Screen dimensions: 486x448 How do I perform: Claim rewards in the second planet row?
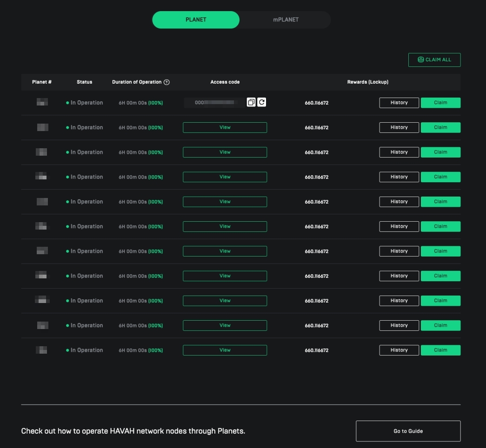pyautogui.click(x=440, y=127)
